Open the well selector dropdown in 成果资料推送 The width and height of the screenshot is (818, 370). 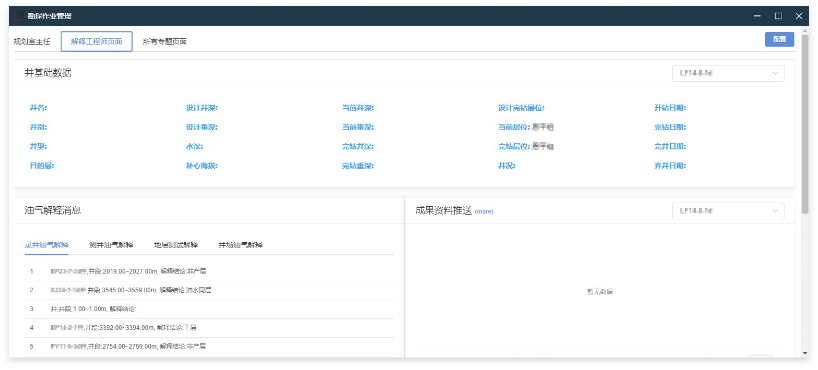click(728, 211)
